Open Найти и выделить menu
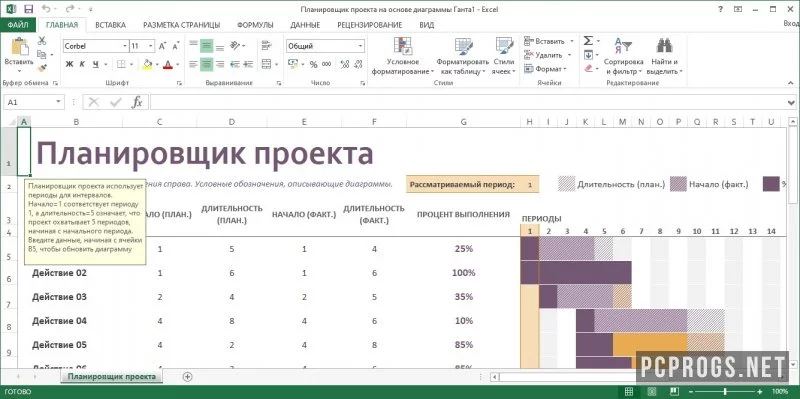Screen dimensions: 800x399 [664, 56]
